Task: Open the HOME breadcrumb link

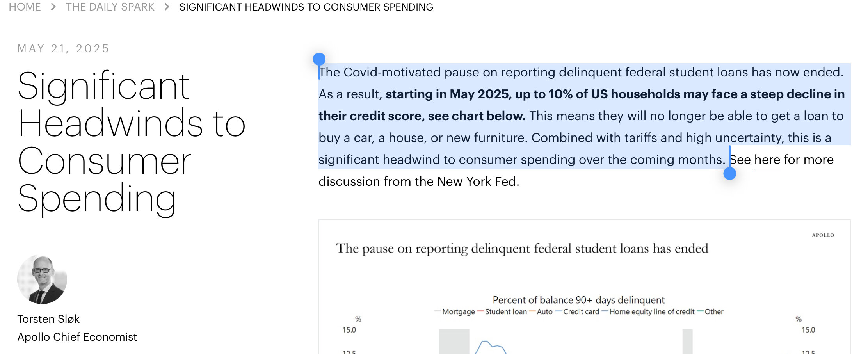Action: click(x=25, y=7)
